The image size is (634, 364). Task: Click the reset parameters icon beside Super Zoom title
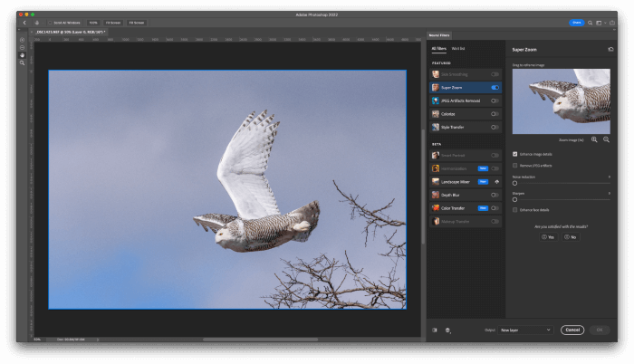[x=610, y=50]
